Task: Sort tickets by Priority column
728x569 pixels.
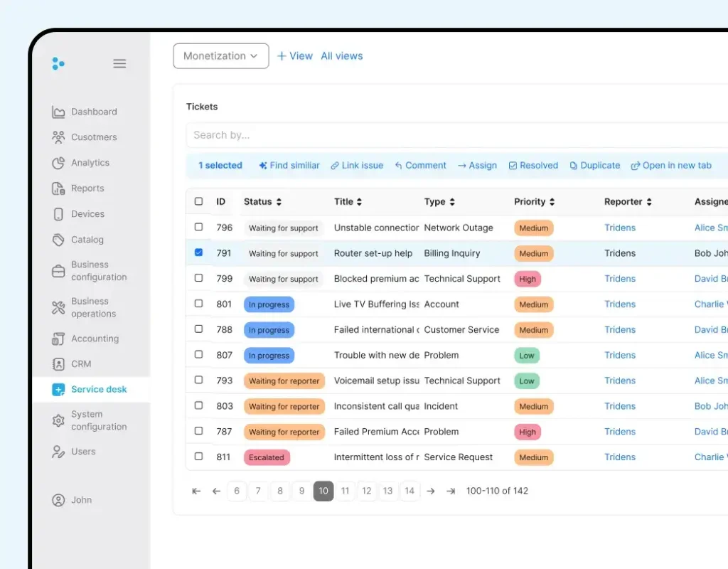Action: click(x=534, y=202)
